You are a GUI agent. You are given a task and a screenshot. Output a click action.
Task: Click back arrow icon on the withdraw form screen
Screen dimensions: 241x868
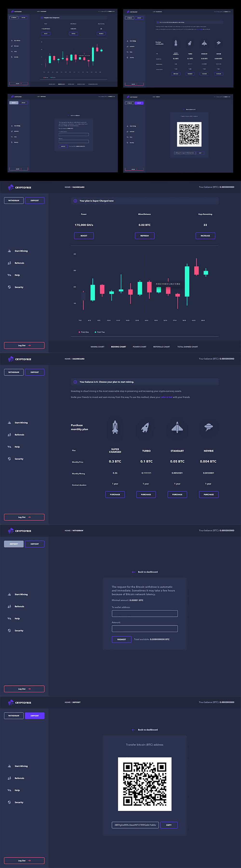pos(134,572)
